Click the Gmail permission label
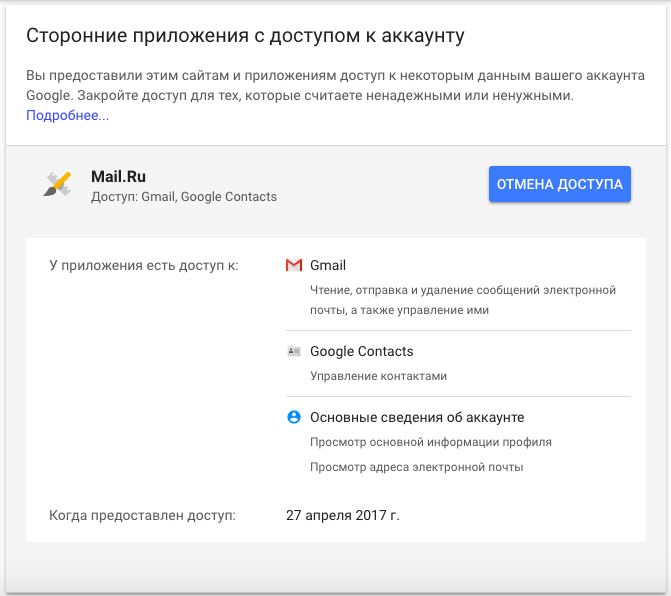Image resolution: width=671 pixels, height=596 pixels. [x=328, y=266]
